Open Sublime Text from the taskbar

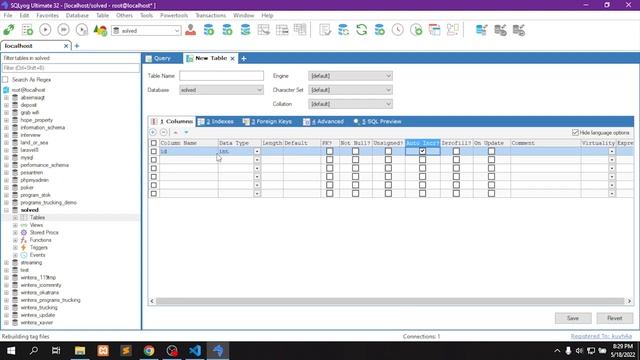click(126, 351)
